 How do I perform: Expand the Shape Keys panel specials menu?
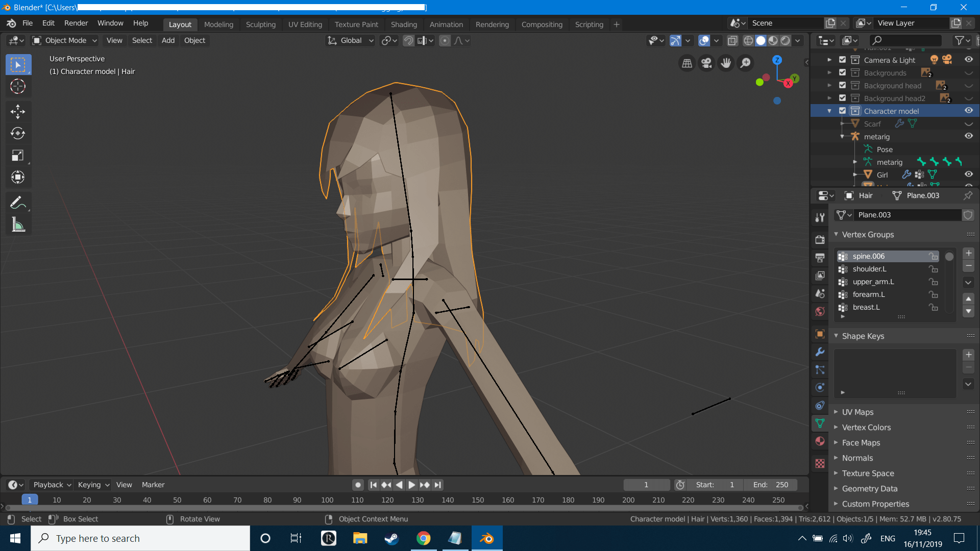click(x=968, y=384)
